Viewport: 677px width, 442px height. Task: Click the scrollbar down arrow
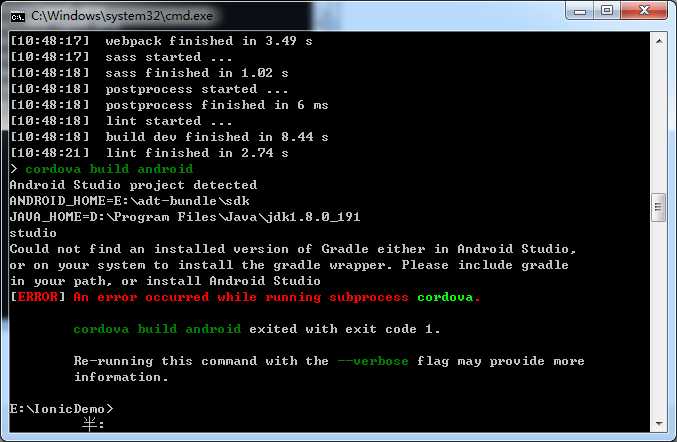pyautogui.click(x=658, y=423)
